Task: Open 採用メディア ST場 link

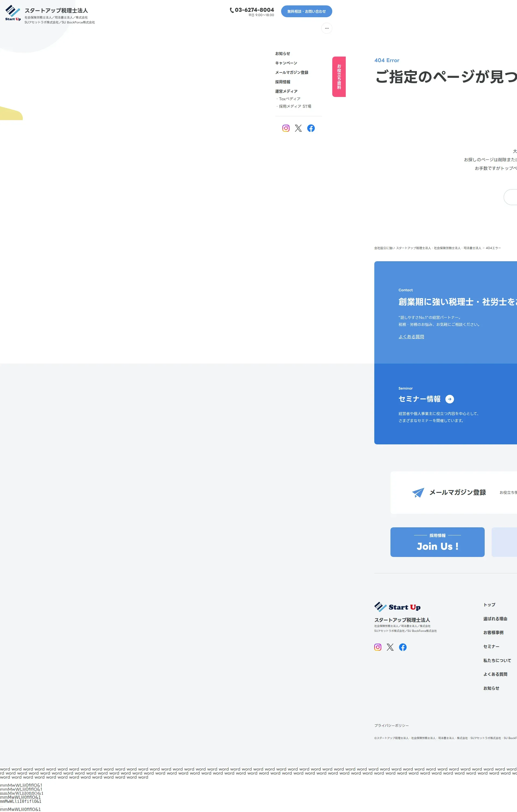Action: tap(295, 106)
